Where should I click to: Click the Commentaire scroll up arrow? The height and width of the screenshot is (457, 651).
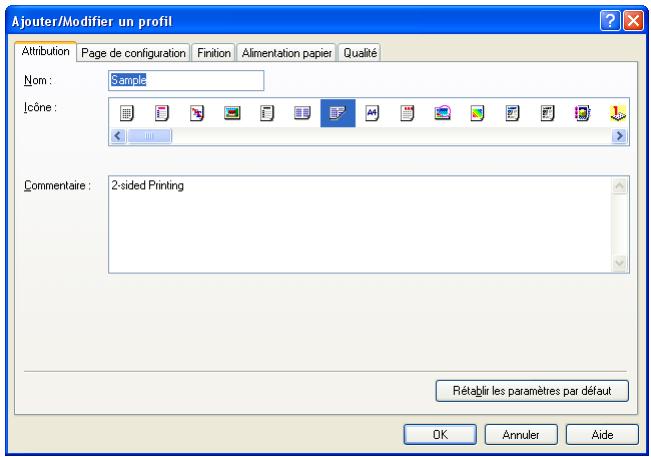[619, 186]
